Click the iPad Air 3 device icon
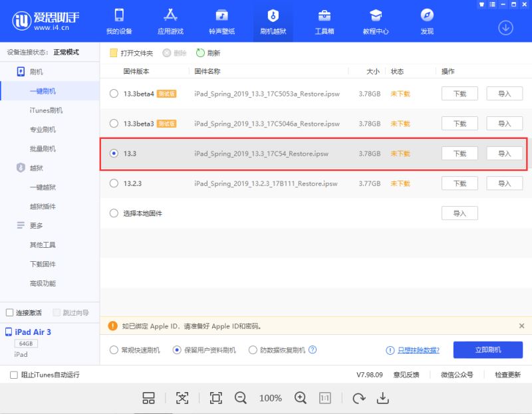Screen dimensions: 532x414 click(x=9, y=332)
